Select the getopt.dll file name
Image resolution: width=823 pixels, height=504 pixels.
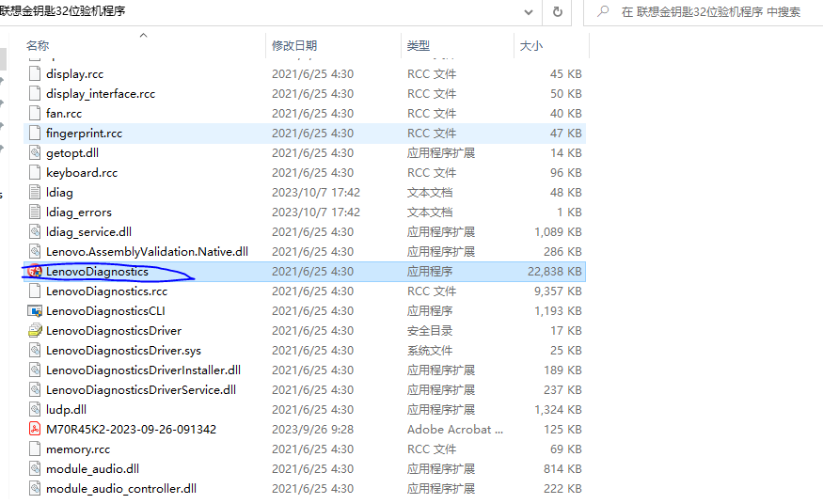coord(72,153)
